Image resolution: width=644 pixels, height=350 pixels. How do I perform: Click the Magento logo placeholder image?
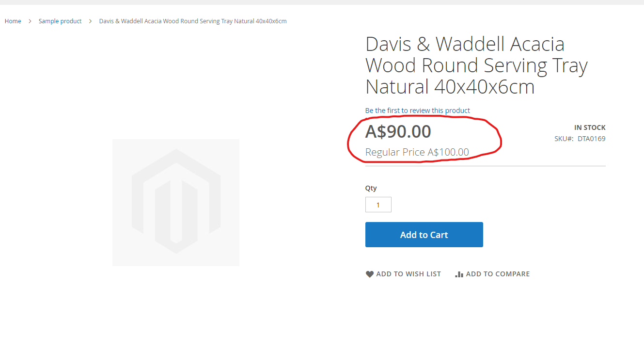tap(176, 203)
